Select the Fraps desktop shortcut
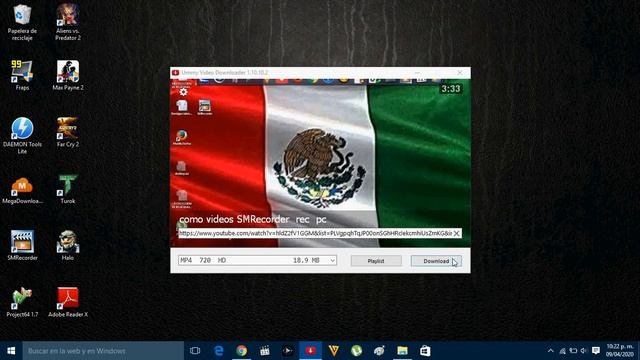 pos(22,75)
